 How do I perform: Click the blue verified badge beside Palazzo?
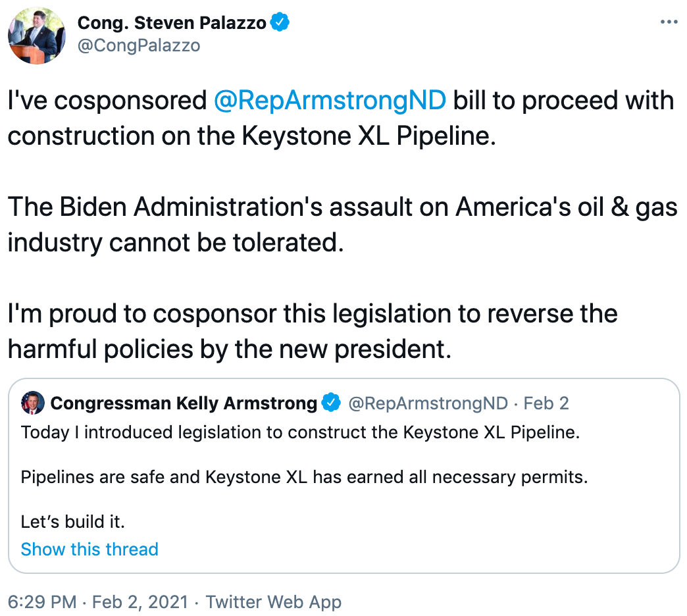tap(280, 23)
